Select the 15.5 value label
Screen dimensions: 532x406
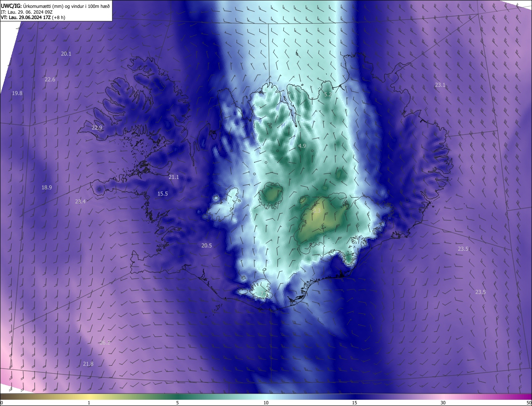(163, 194)
